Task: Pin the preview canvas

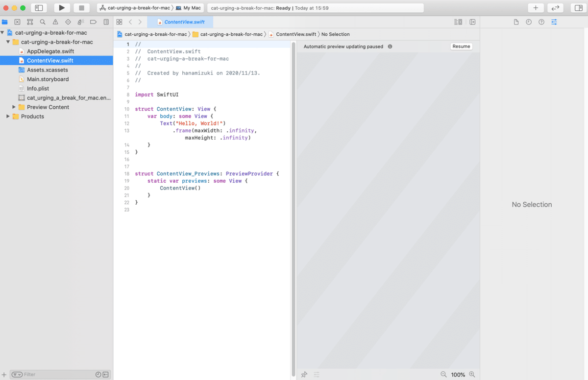Action: pyautogui.click(x=304, y=375)
